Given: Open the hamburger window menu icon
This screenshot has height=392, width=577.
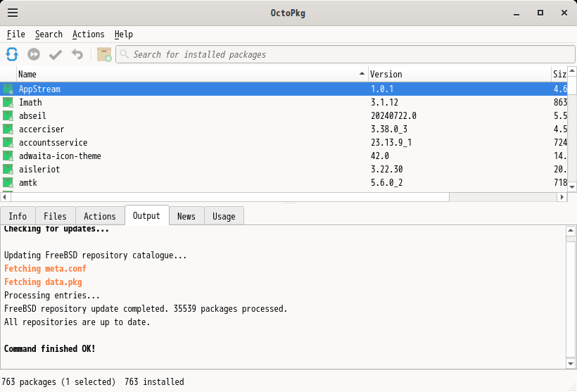Looking at the screenshot, I should pos(13,13).
